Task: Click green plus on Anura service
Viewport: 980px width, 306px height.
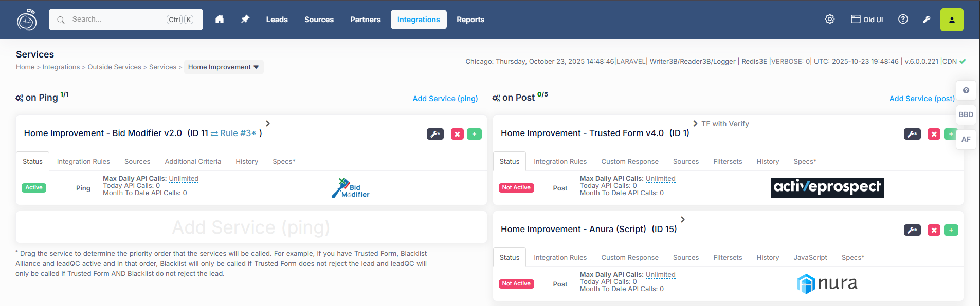Action: click(951, 230)
